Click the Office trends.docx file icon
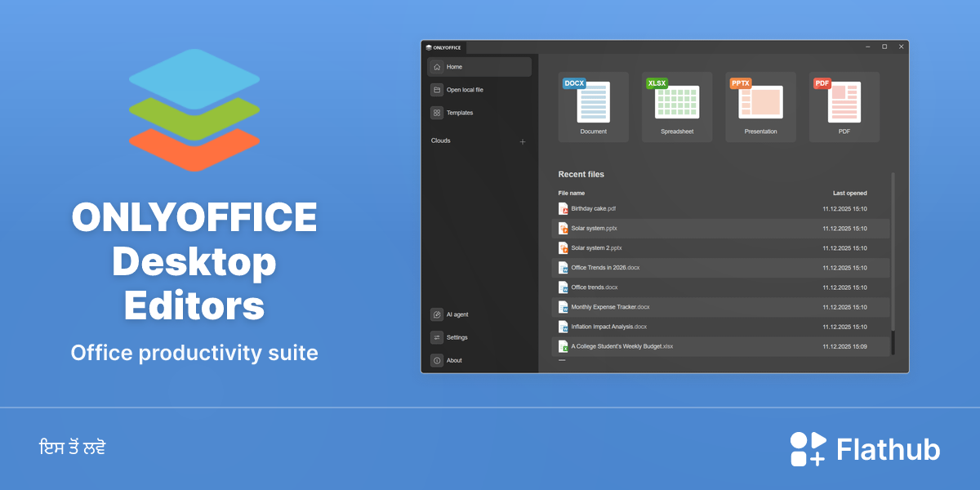 point(563,287)
